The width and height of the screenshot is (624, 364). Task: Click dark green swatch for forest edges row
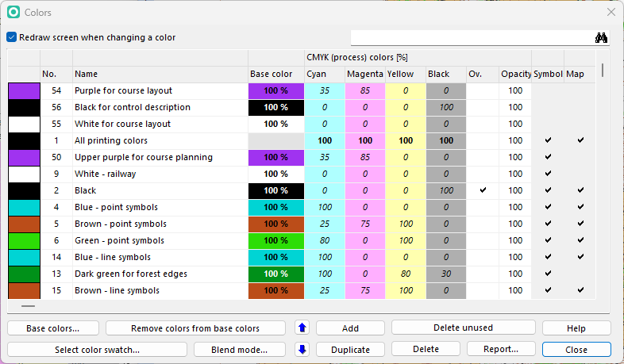pyautogui.click(x=25, y=274)
